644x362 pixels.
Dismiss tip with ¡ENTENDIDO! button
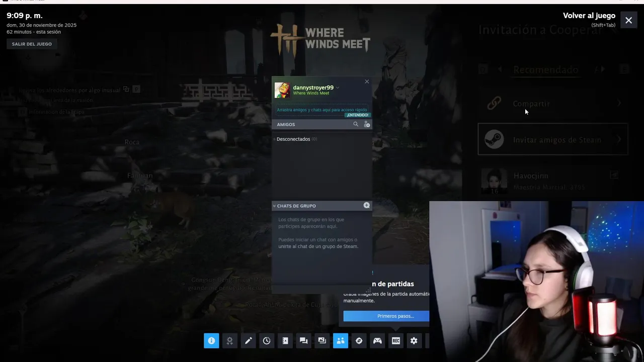click(357, 115)
